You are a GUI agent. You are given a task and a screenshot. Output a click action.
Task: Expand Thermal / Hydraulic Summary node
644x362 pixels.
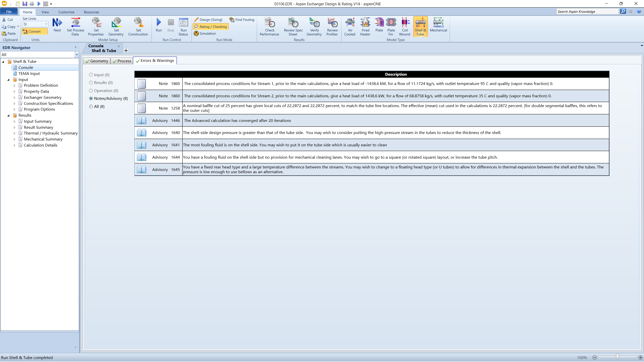pyautogui.click(x=14, y=133)
